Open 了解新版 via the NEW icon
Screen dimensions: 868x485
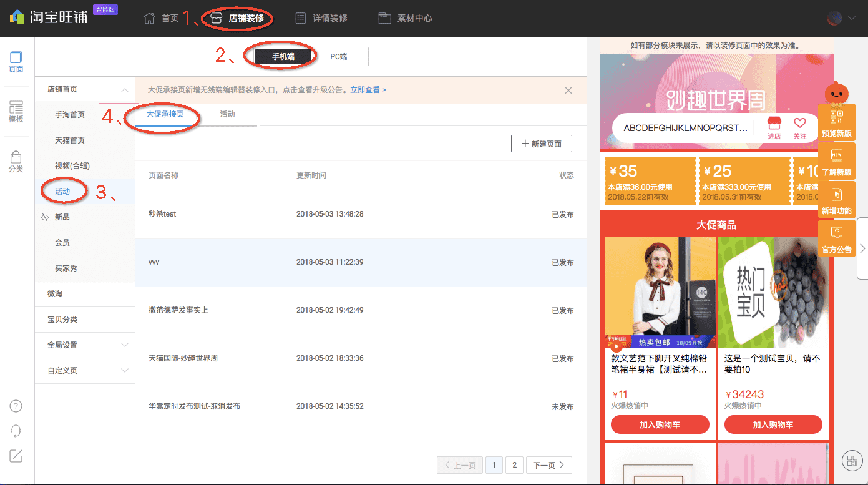pos(836,161)
